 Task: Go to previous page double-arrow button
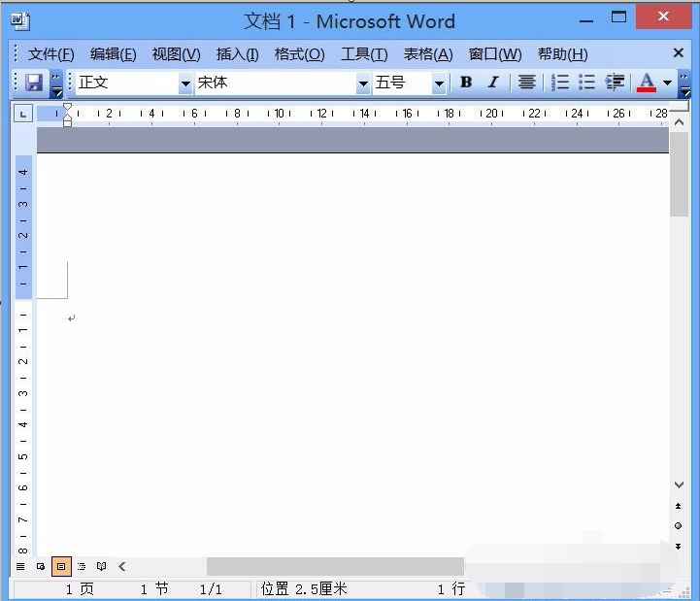click(678, 506)
